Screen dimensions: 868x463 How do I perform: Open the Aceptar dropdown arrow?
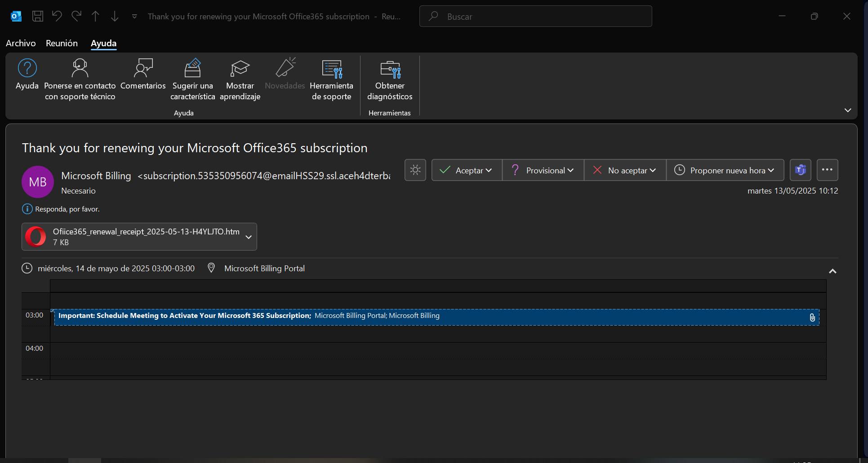point(489,170)
